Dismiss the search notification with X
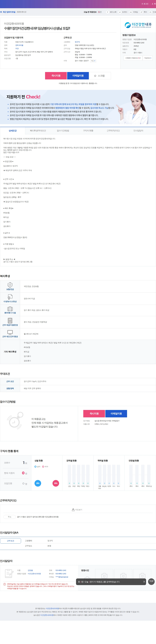This screenshot has width=156, height=644. [144, 582]
